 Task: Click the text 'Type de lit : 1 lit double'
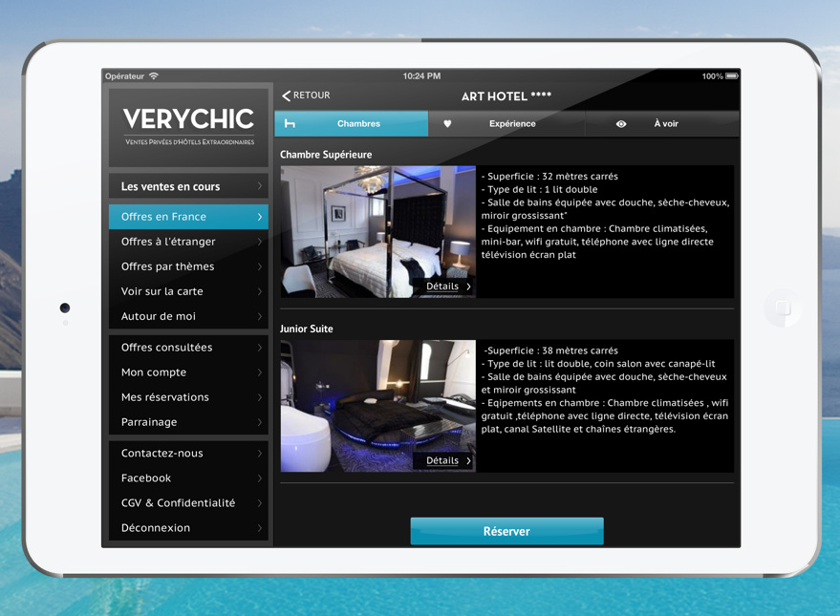point(542,189)
